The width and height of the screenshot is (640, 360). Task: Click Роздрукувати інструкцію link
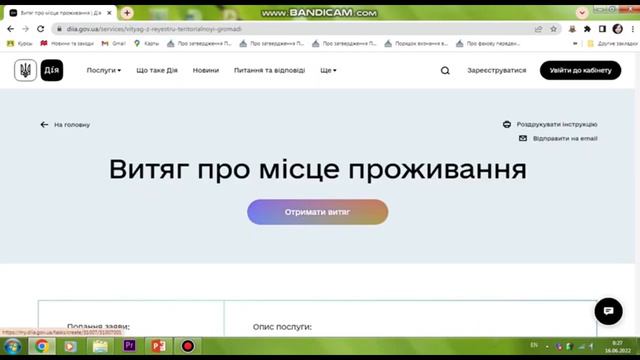(x=557, y=124)
